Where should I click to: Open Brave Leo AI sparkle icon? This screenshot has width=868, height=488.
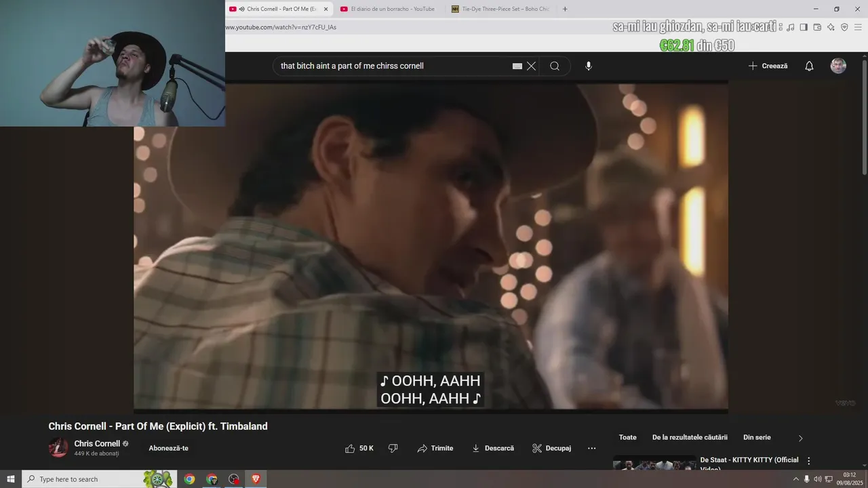coord(831,27)
